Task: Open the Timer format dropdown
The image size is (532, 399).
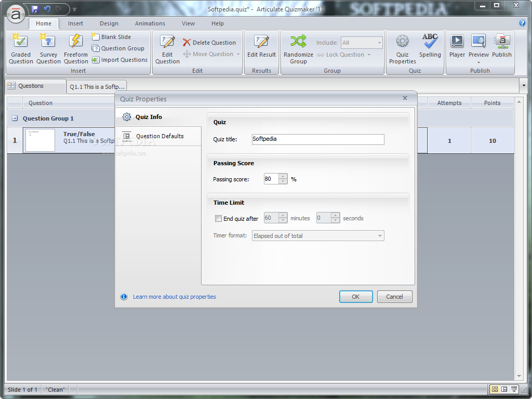Action: 318,236
